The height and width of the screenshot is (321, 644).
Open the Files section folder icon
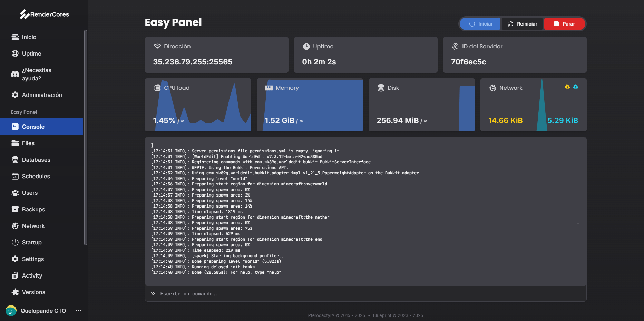(15, 143)
